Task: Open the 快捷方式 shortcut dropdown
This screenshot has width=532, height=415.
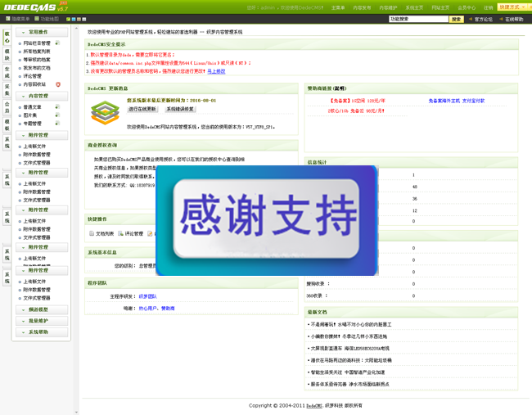Action: tap(512, 7)
